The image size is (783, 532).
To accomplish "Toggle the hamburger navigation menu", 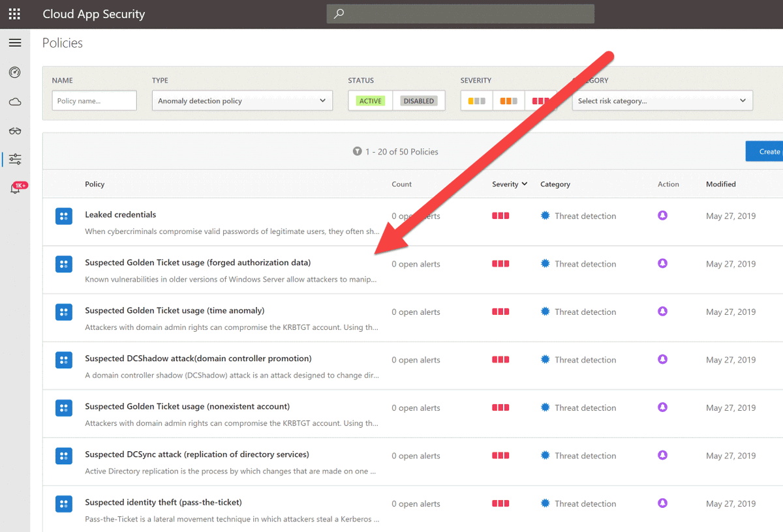I will click(x=15, y=43).
